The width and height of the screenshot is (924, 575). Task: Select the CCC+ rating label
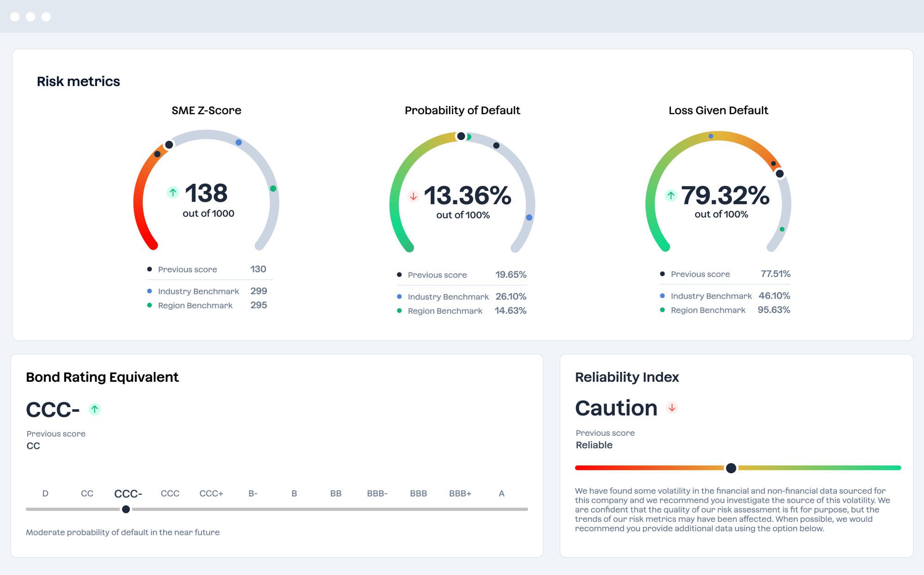click(x=211, y=494)
